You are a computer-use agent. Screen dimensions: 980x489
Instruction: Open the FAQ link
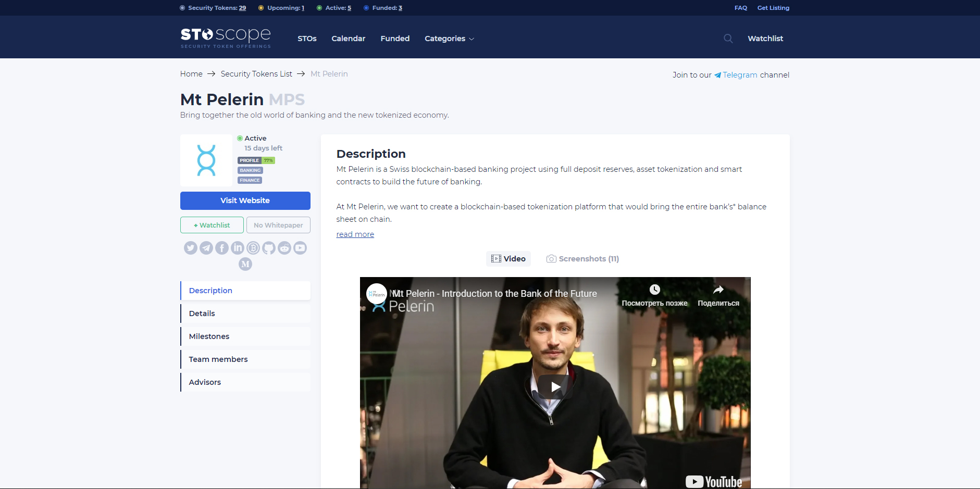pos(741,8)
